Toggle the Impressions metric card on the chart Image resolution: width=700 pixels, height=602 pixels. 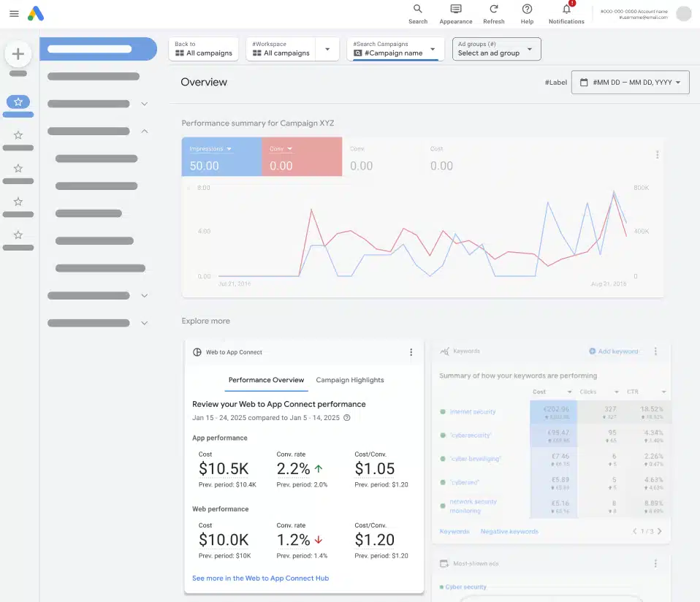click(221, 156)
